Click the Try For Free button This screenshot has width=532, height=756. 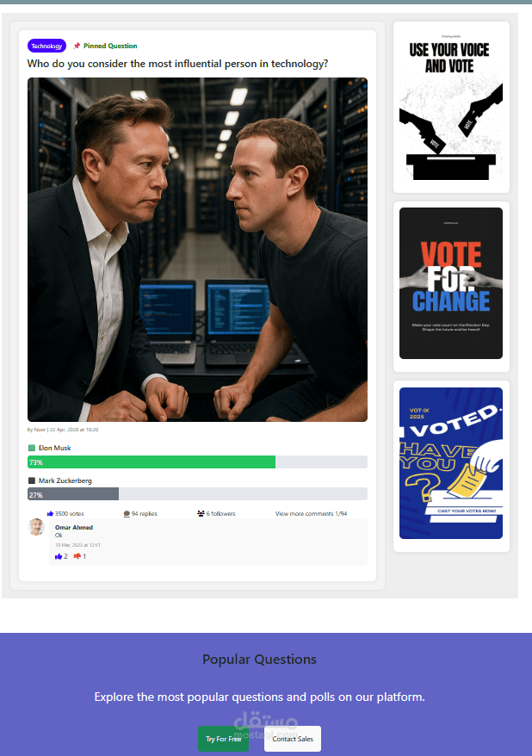point(223,739)
